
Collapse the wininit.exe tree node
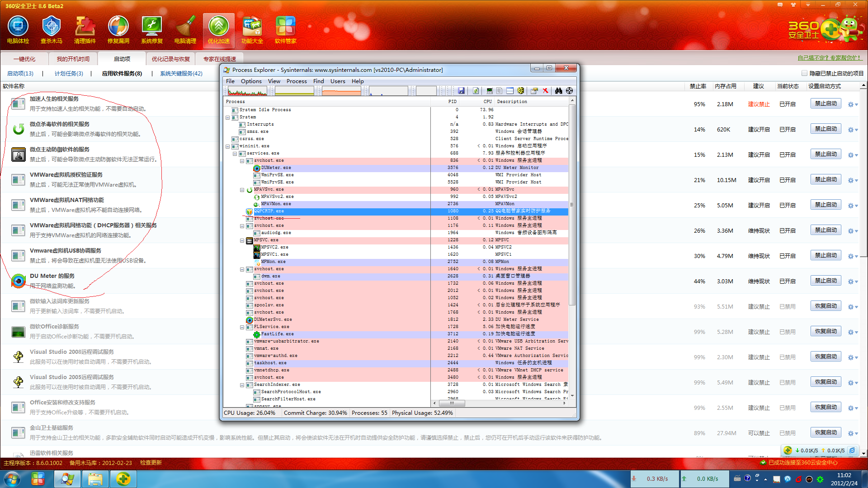coord(227,146)
